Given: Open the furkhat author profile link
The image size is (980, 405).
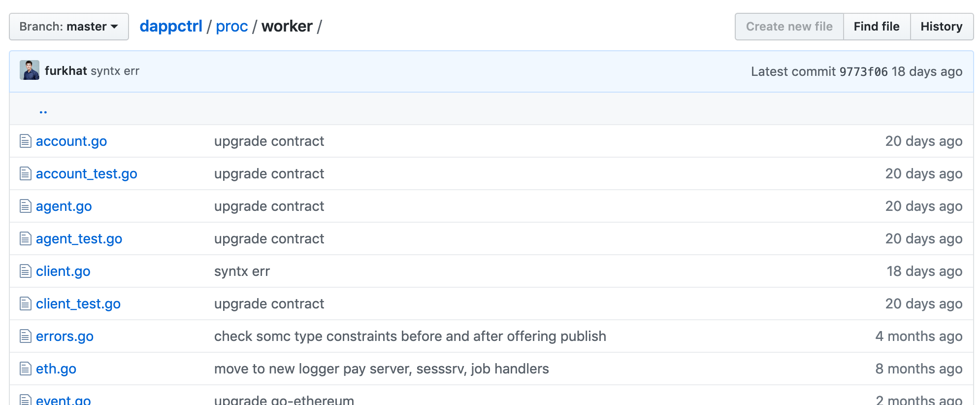Looking at the screenshot, I should coord(66,71).
